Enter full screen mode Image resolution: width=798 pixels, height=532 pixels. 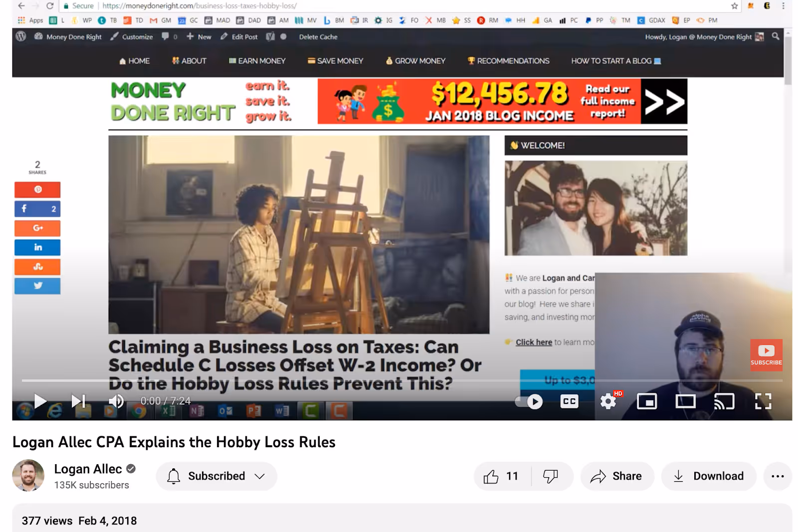(763, 401)
